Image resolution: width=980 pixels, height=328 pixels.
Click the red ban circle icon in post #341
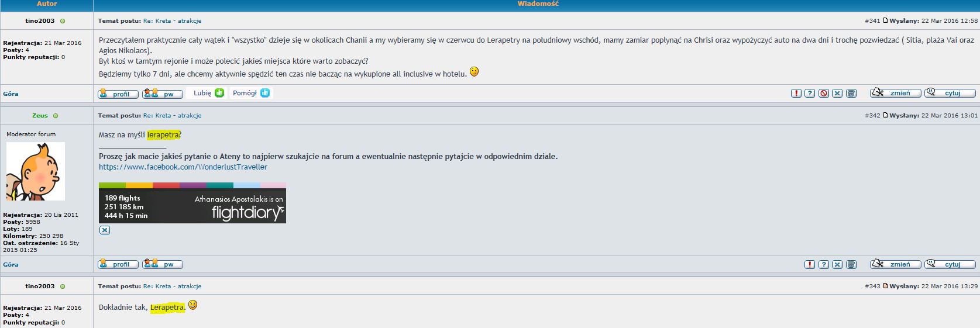pyautogui.click(x=824, y=93)
